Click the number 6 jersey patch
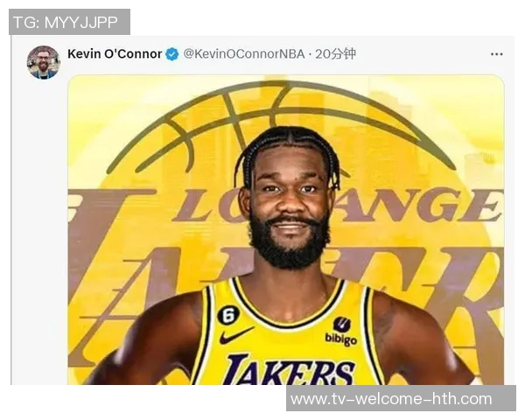Viewport: 525px width, 420px height. 228,315
